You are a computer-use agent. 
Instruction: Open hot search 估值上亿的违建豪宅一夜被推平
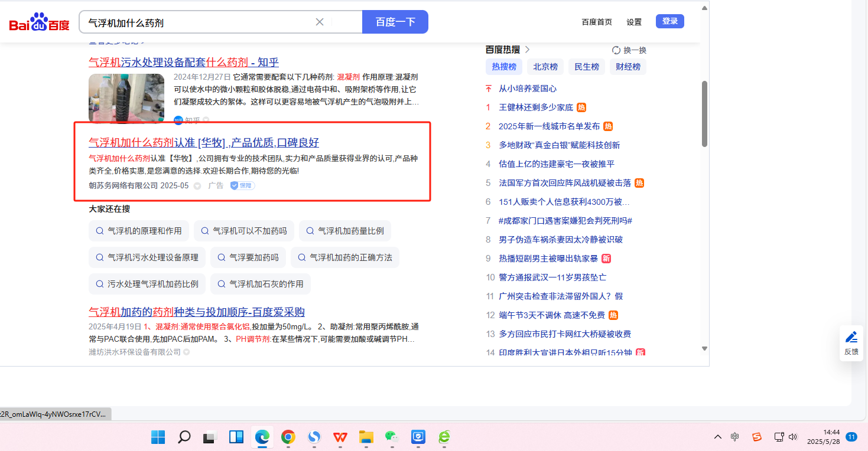tap(557, 164)
